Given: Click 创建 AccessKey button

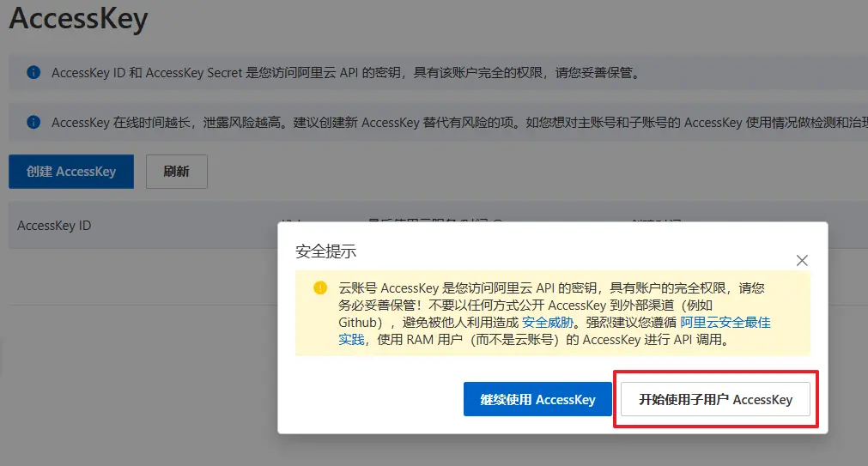Looking at the screenshot, I should (71, 172).
